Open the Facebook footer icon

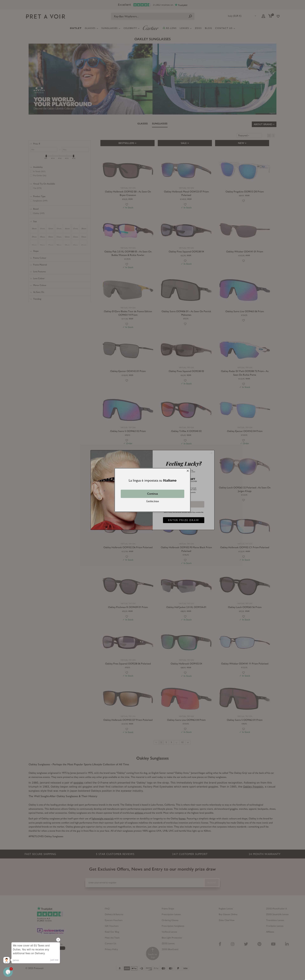point(220,944)
